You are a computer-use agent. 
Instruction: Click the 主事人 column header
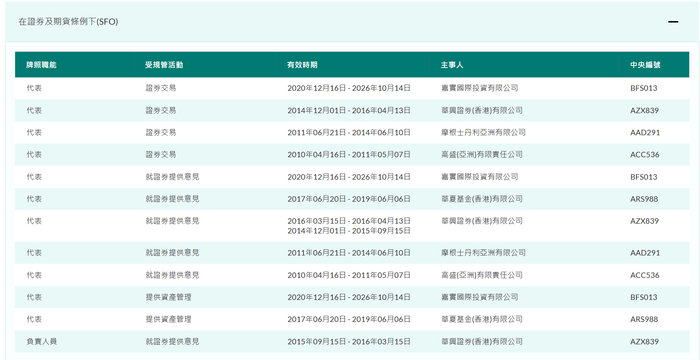(452, 65)
